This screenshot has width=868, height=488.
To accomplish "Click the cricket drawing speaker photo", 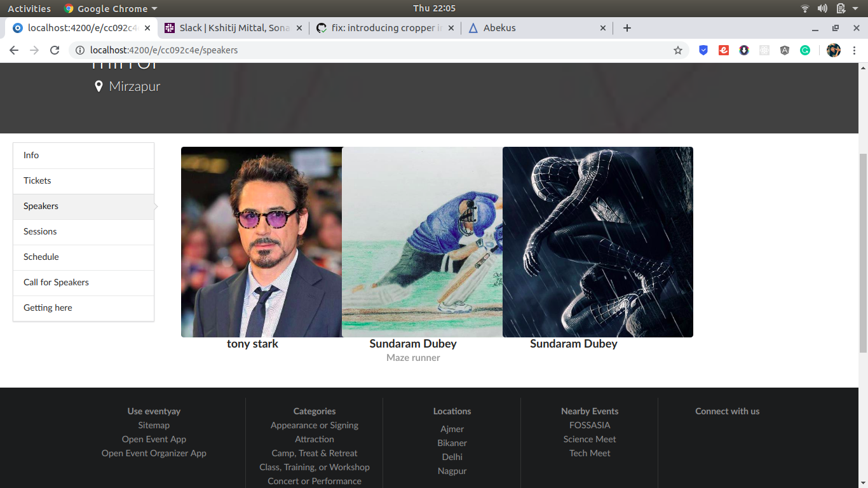I will (x=422, y=242).
